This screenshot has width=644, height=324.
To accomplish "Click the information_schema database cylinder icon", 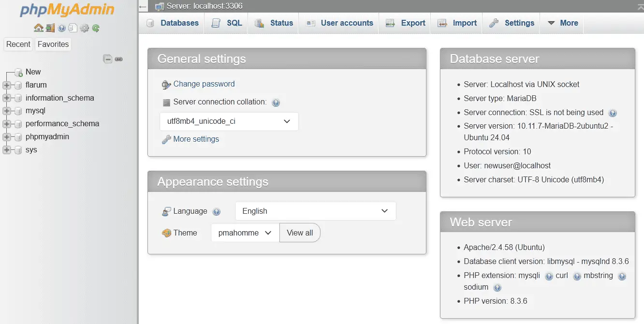I will click(x=18, y=98).
